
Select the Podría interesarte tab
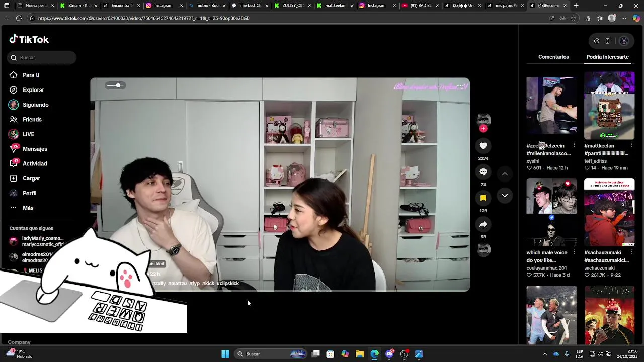607,57
